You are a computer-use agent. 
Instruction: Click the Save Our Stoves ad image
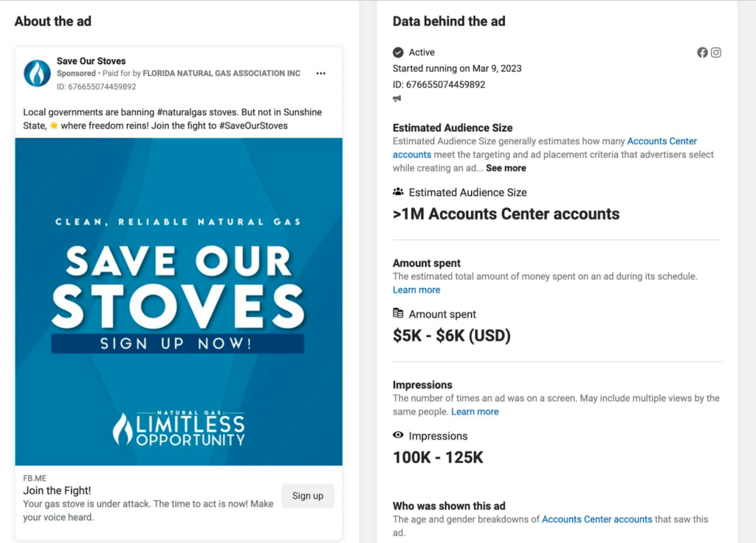179,301
